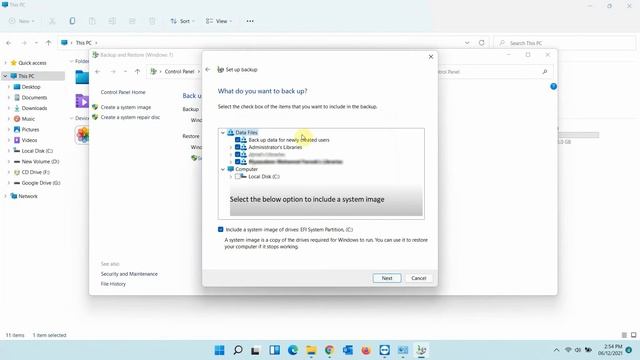
Task: Select Quick access in navigation pane
Action: [x=32, y=63]
